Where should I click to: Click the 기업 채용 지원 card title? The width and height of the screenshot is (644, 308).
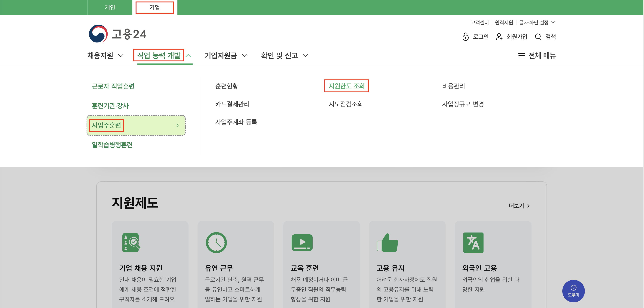coord(141,268)
